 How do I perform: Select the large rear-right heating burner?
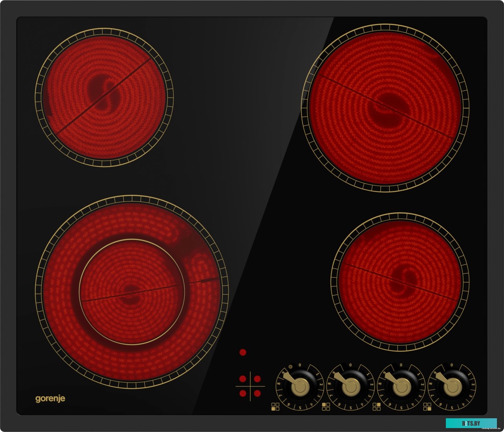(385, 108)
